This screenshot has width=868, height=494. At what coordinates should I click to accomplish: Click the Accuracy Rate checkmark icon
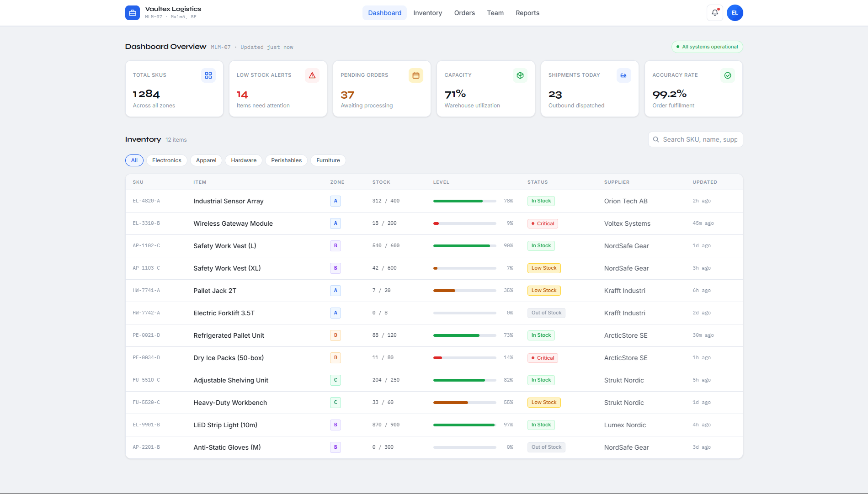point(727,75)
